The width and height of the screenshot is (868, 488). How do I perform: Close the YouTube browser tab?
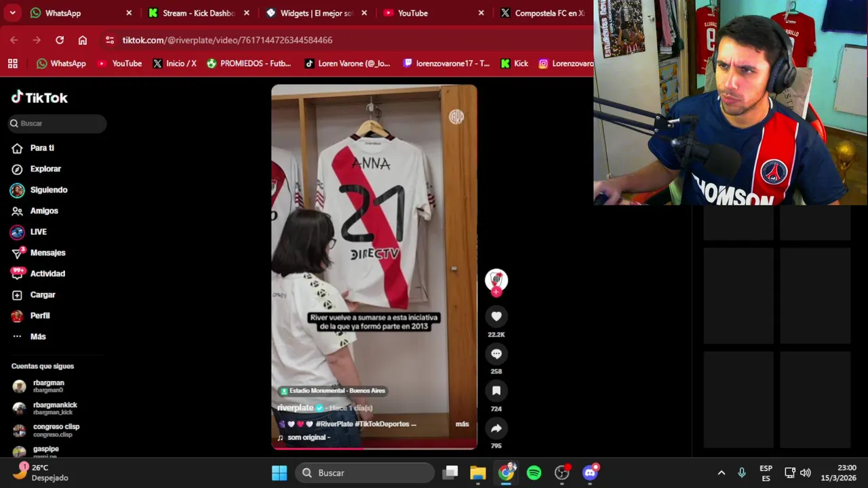point(481,13)
